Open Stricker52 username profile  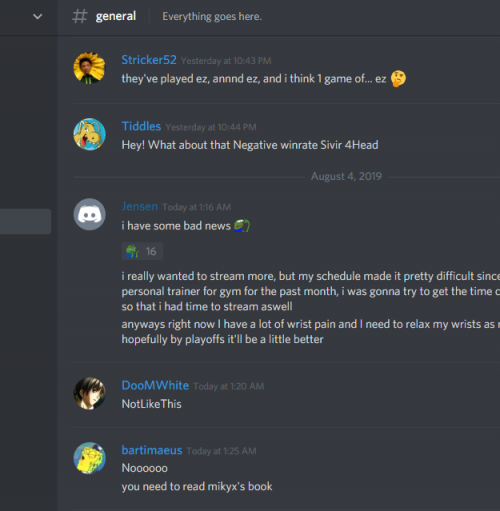click(149, 60)
